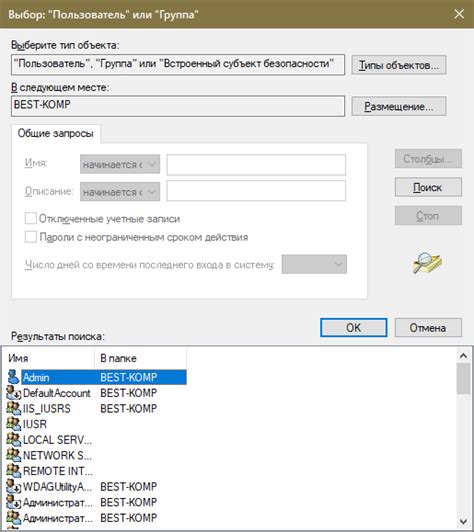
Task: Enable "Пароли с неограниченным сроком действия" checkbox
Action: [31, 237]
